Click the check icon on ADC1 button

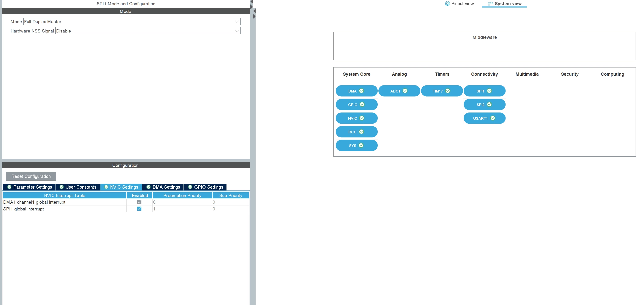coord(405,91)
